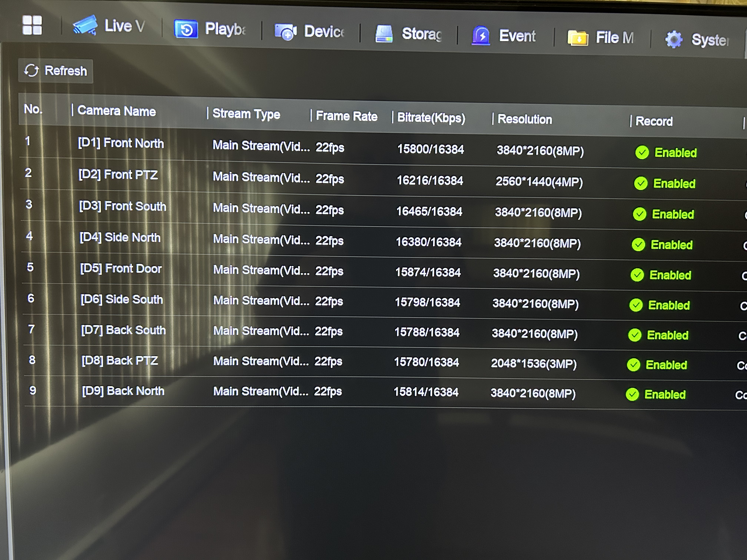Switch to the Event tab label

pyautogui.click(x=517, y=36)
